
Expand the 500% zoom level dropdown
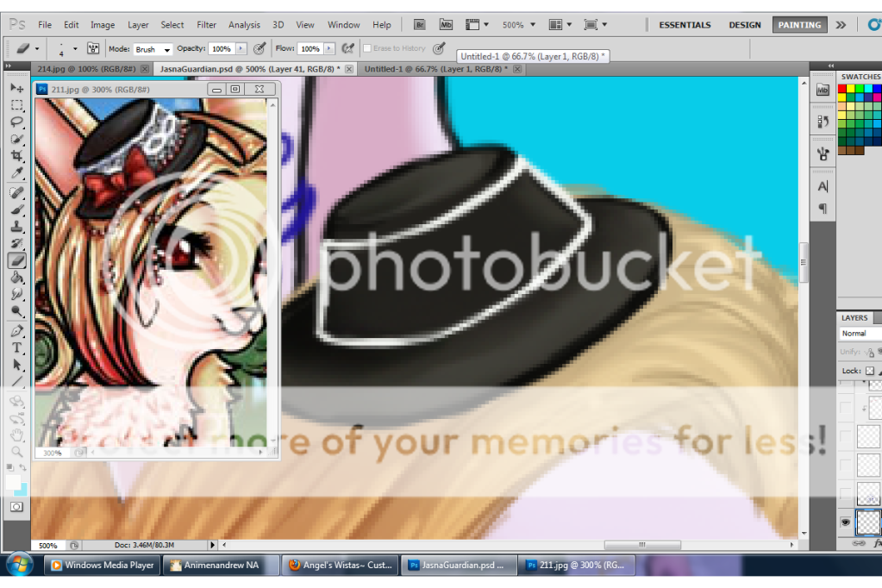519,25
